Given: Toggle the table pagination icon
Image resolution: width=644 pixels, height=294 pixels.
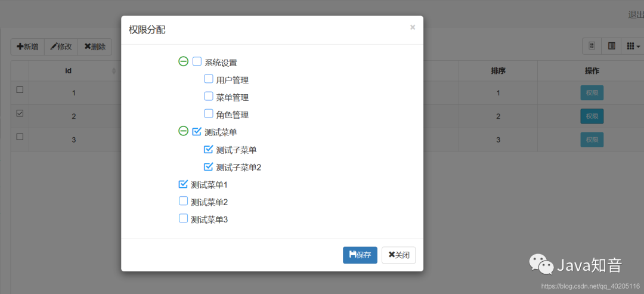Looking at the screenshot, I should 592,46.
